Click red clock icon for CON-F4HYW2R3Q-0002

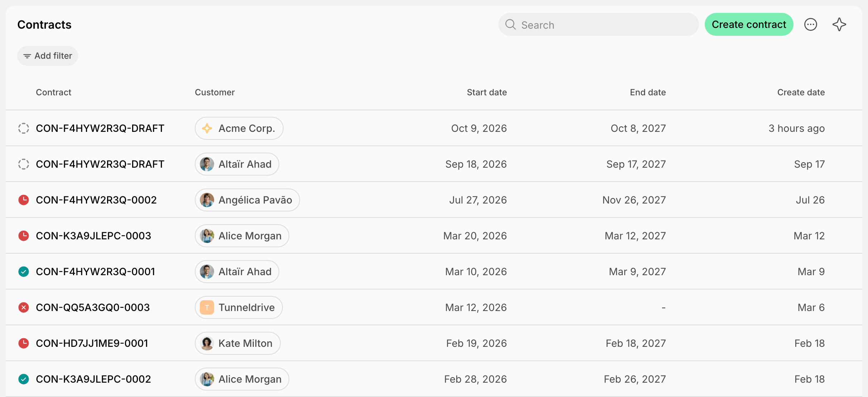[24, 200]
